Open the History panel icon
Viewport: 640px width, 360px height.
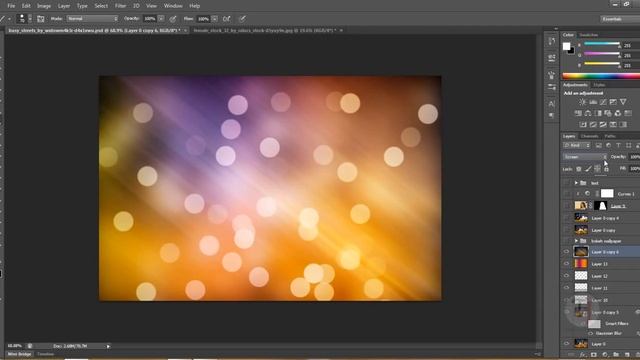[552, 41]
